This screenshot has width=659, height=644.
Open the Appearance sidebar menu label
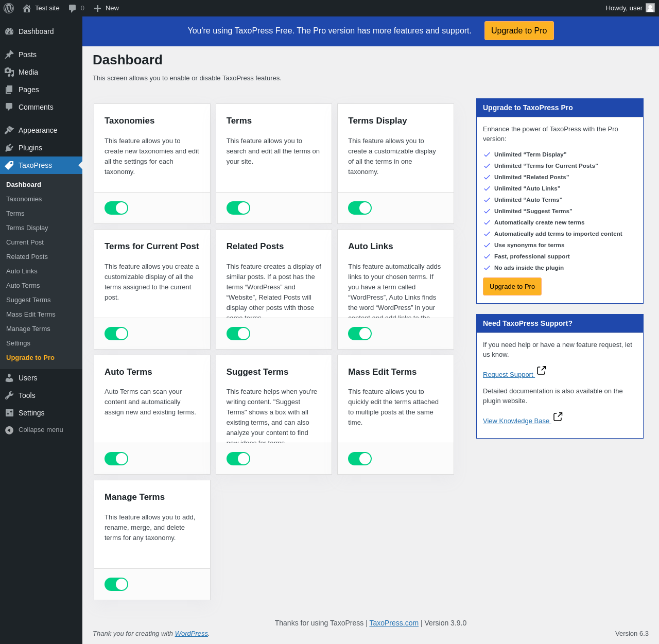(x=38, y=130)
